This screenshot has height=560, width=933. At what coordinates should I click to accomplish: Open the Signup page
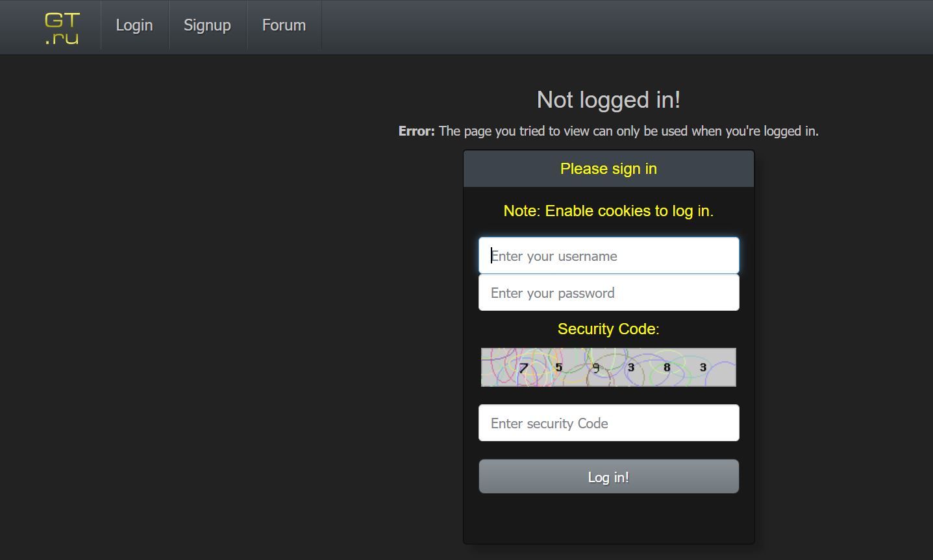tap(207, 25)
